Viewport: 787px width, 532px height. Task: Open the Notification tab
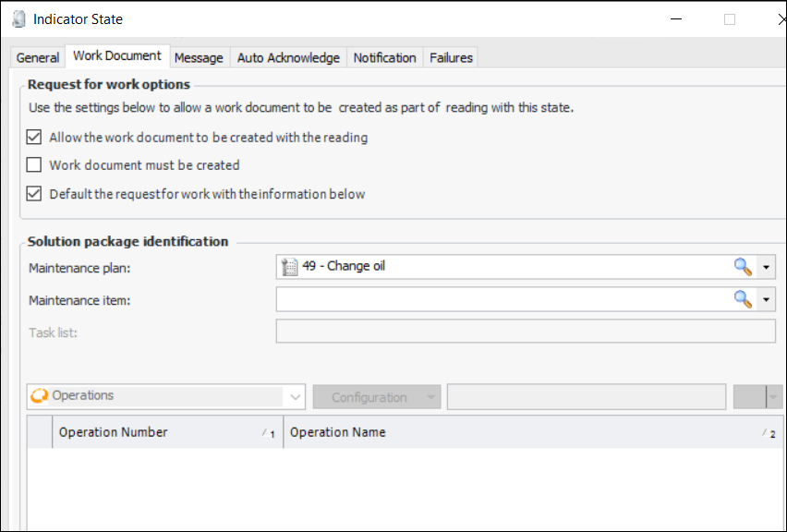click(x=384, y=57)
